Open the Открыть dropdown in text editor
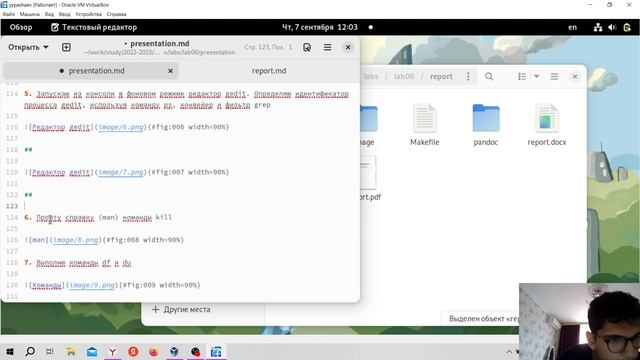The image size is (640, 360). click(x=28, y=47)
